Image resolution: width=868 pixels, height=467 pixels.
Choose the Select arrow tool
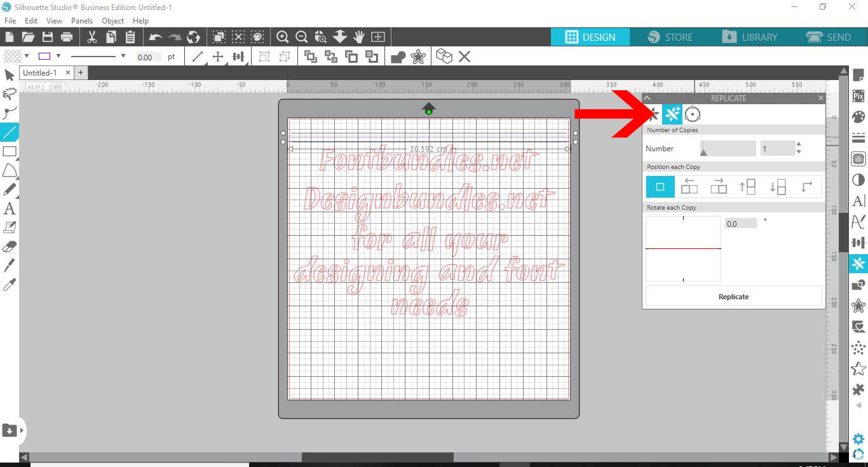pyautogui.click(x=10, y=76)
